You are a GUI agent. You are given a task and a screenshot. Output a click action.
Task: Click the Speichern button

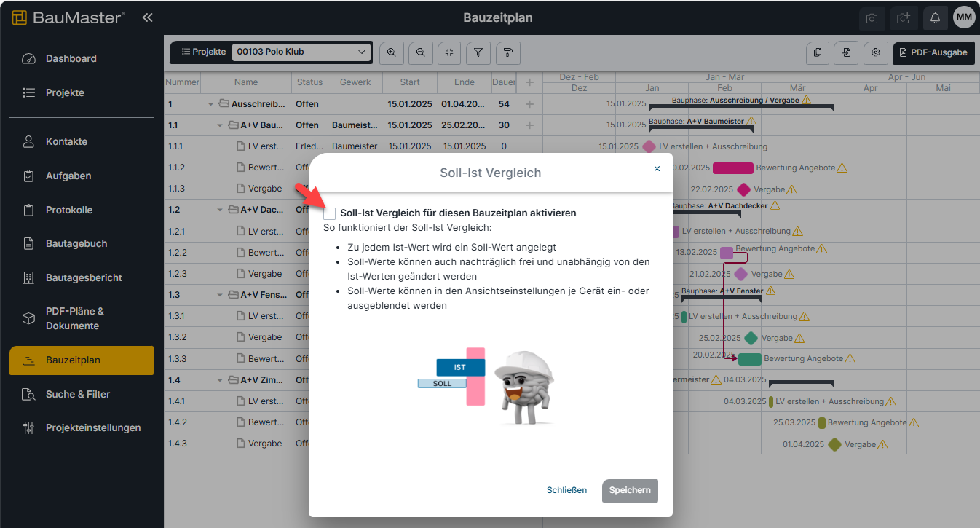point(630,490)
